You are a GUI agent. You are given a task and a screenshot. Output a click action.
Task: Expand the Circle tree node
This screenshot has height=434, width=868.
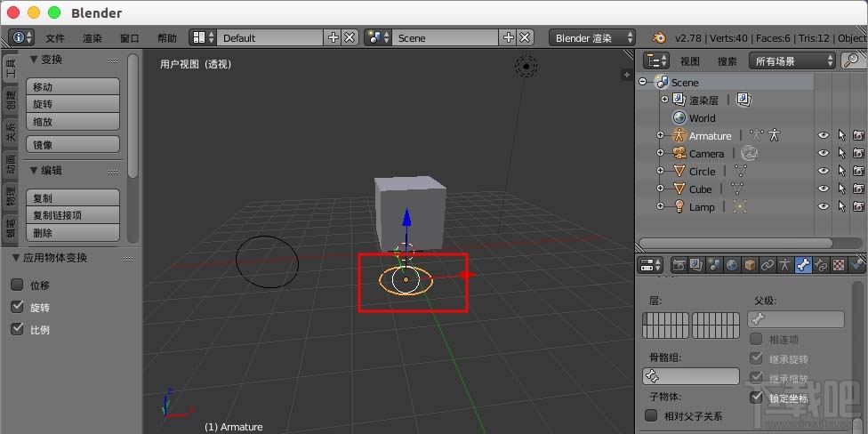pyautogui.click(x=660, y=171)
